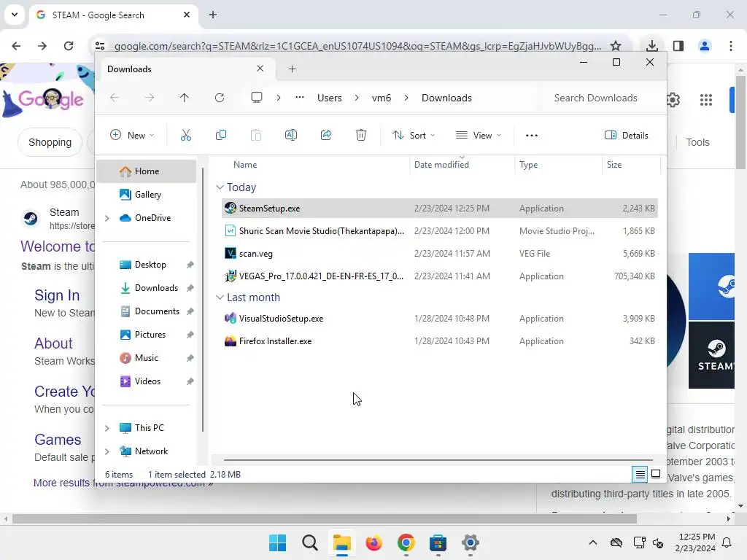Click the Rename icon in Explorer toolbar
Viewport: 747px width, 560px height.
290,135
